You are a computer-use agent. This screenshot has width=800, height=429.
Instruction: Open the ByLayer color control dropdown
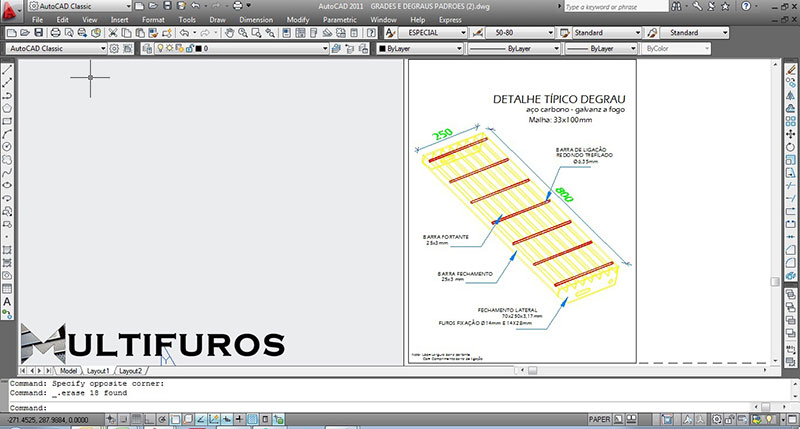418,48
